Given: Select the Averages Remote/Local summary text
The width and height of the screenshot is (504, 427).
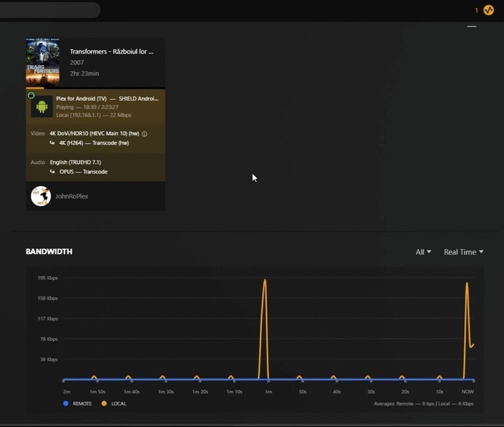Looking at the screenshot, I should pyautogui.click(x=424, y=404).
